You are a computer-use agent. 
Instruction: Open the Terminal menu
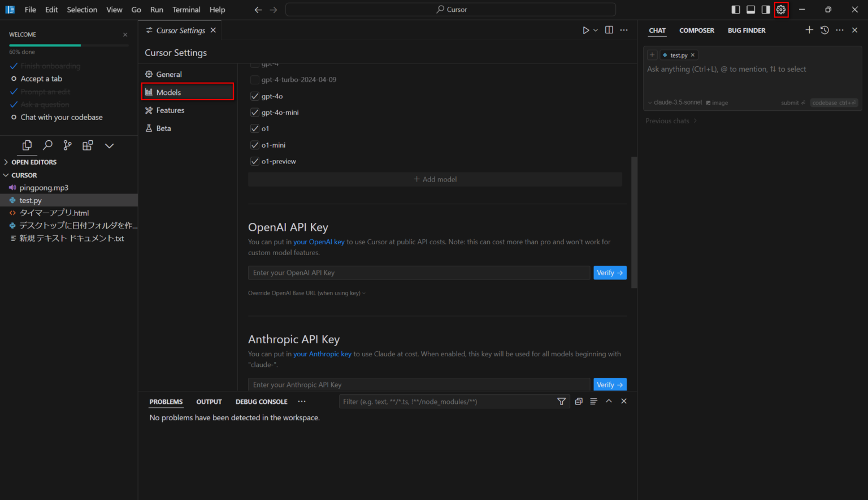coord(186,10)
